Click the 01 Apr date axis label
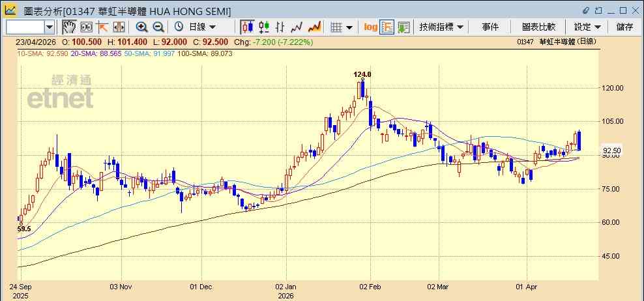The height and width of the screenshot is (301, 644). pyautogui.click(x=527, y=286)
